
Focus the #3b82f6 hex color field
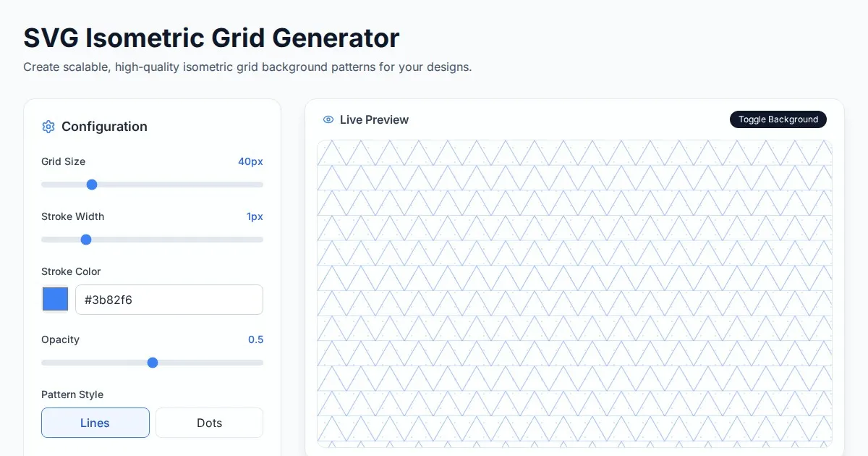pyautogui.click(x=169, y=300)
